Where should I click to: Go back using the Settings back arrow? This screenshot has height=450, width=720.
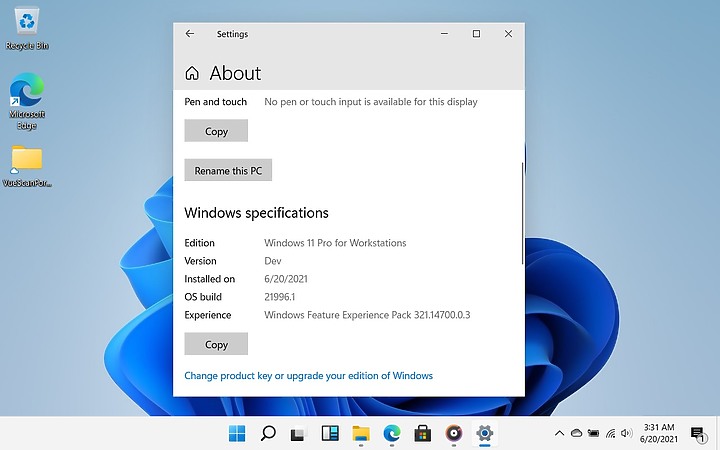click(190, 34)
